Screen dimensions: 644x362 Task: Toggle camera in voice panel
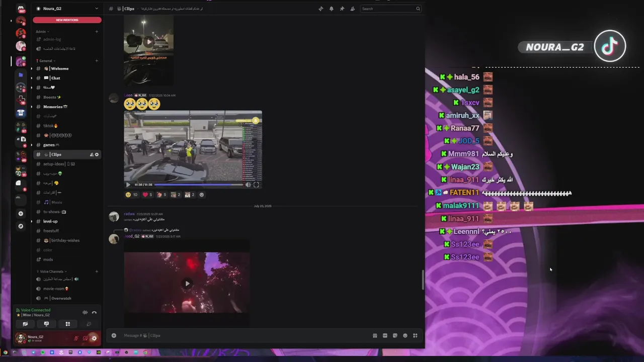click(25, 324)
